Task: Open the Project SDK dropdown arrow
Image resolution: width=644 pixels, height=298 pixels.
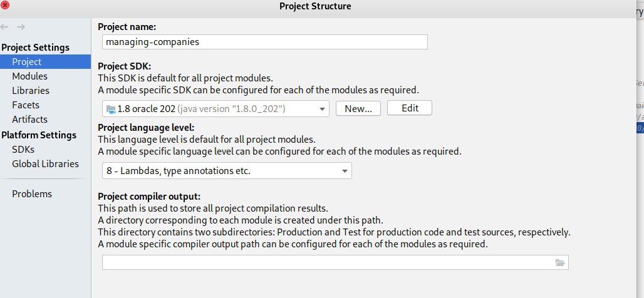Action: click(x=322, y=109)
